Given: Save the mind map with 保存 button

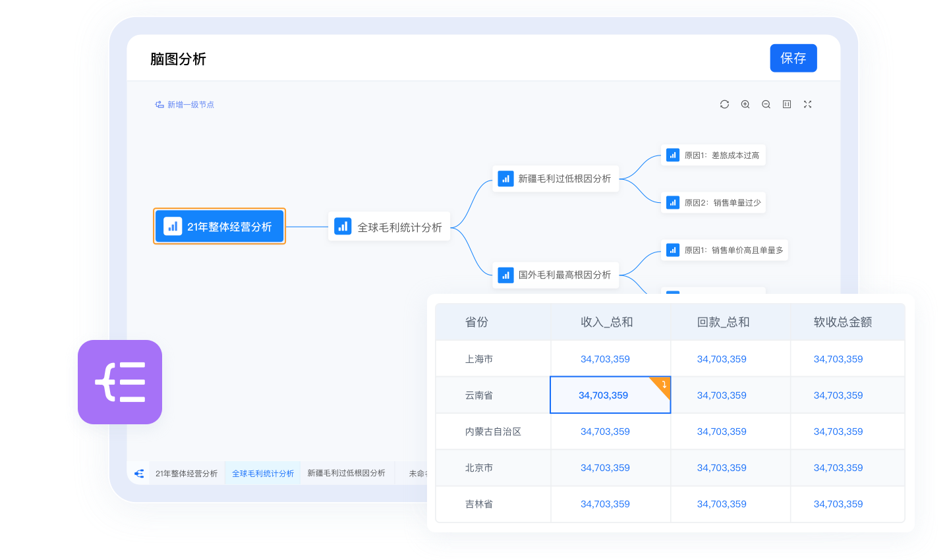Looking at the screenshot, I should tap(793, 58).
